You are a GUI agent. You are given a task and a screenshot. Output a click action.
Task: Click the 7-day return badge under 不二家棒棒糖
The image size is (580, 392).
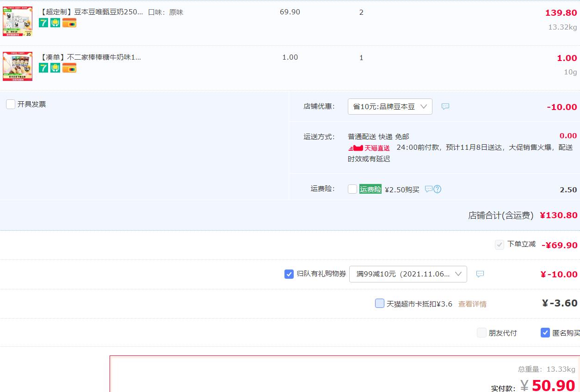[x=43, y=68]
